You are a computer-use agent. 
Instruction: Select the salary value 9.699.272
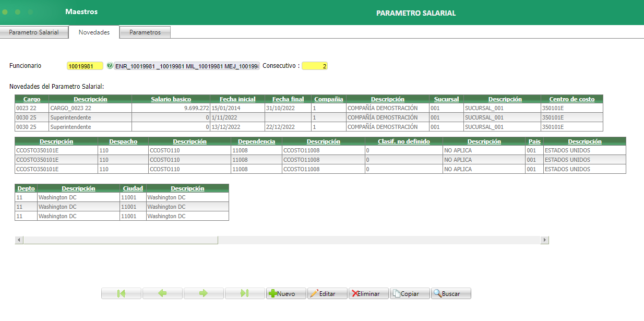point(171,108)
